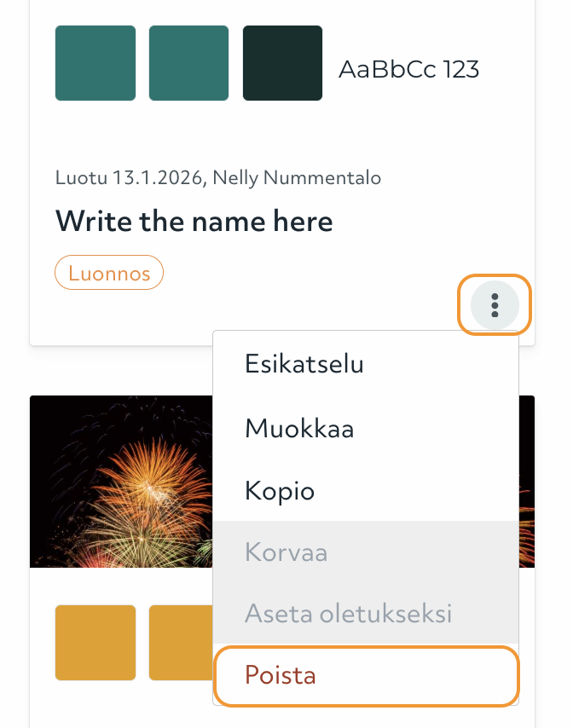Screen dimensions: 573x728
Task: Click Kopio to duplicate the theme
Action: click(x=280, y=489)
